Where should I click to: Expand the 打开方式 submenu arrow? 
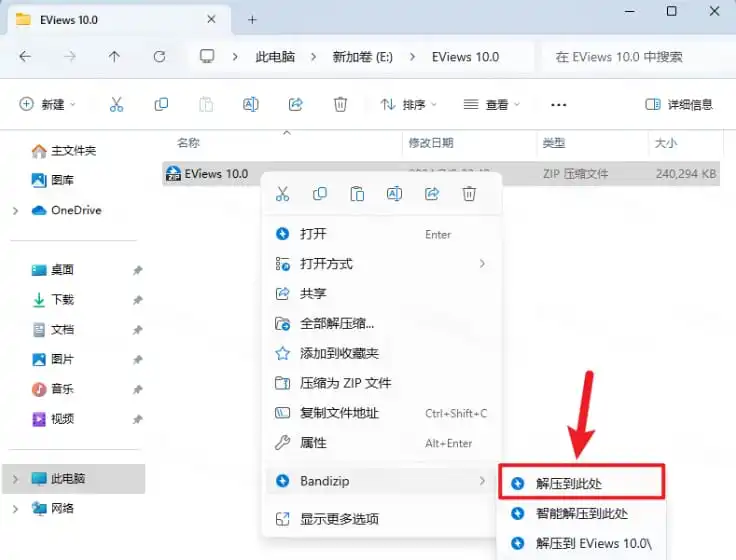482,264
